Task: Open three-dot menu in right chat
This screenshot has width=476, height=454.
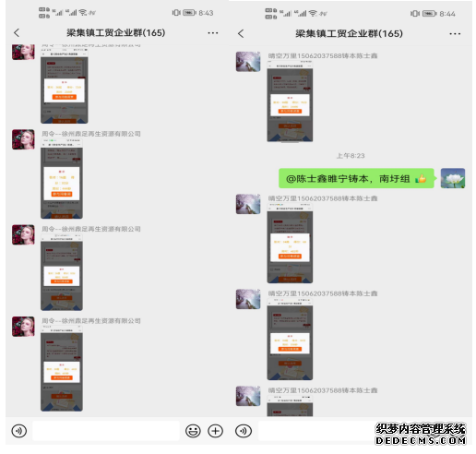Action: pos(455,34)
